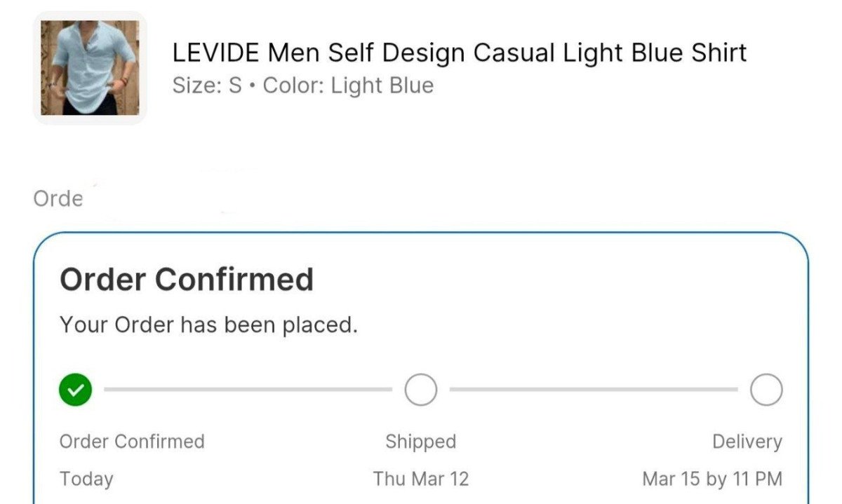Screen dimensions: 842x504
Task: Click the partially visible "Orde" label
Action: [x=58, y=198]
